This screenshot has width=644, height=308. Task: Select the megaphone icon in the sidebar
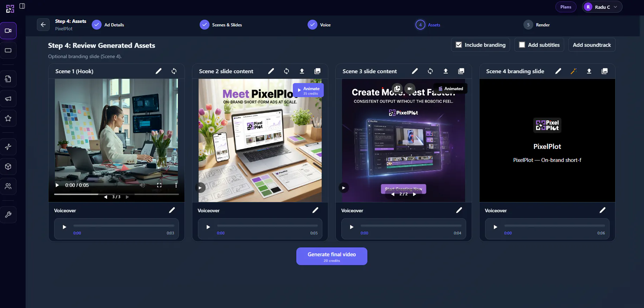tap(8, 99)
